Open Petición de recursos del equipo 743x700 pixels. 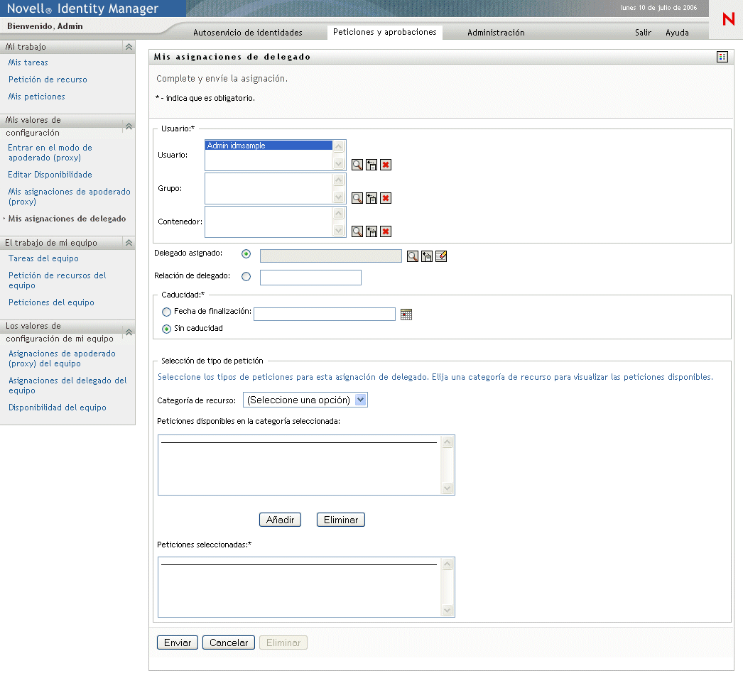point(58,280)
